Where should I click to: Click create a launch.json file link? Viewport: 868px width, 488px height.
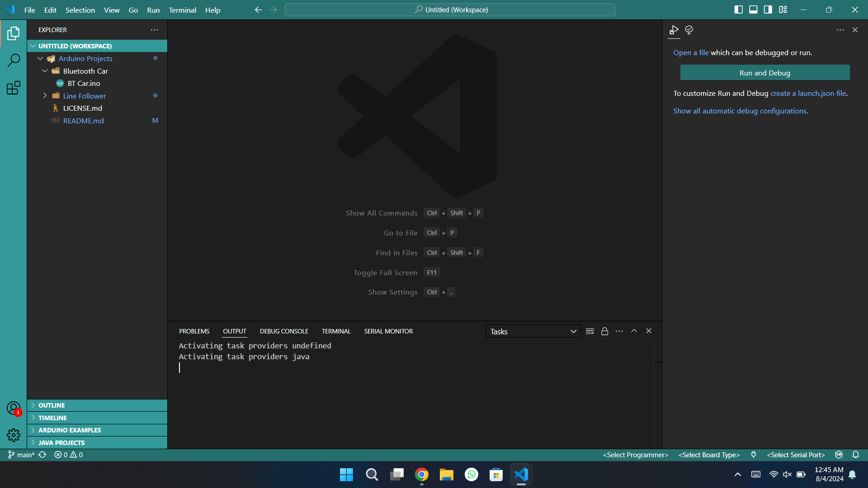(x=808, y=93)
